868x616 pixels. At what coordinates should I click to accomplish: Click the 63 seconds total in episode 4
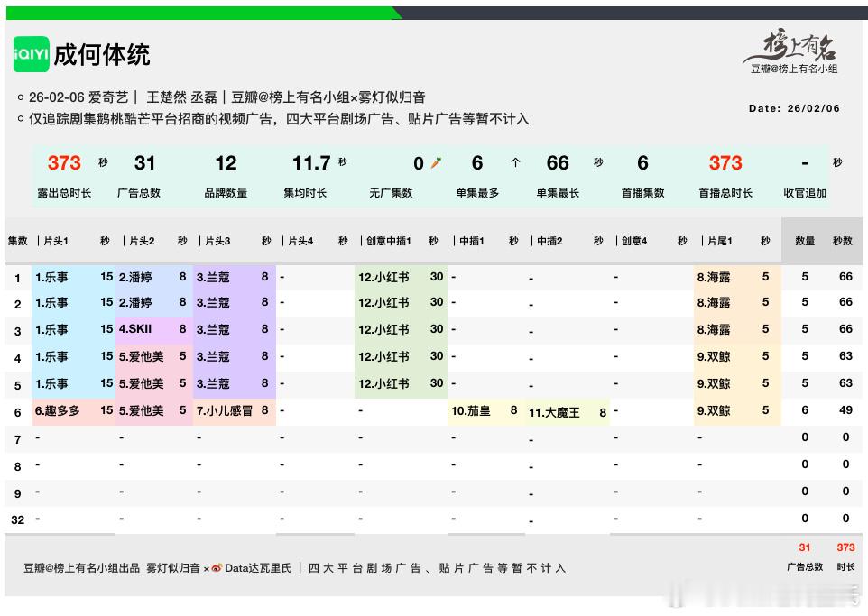coord(845,356)
